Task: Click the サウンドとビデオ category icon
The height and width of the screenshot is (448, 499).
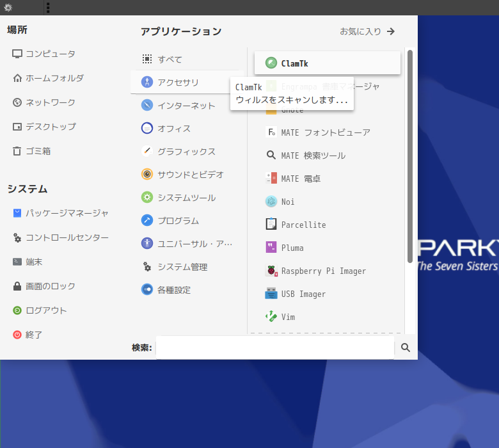Action: tap(147, 174)
